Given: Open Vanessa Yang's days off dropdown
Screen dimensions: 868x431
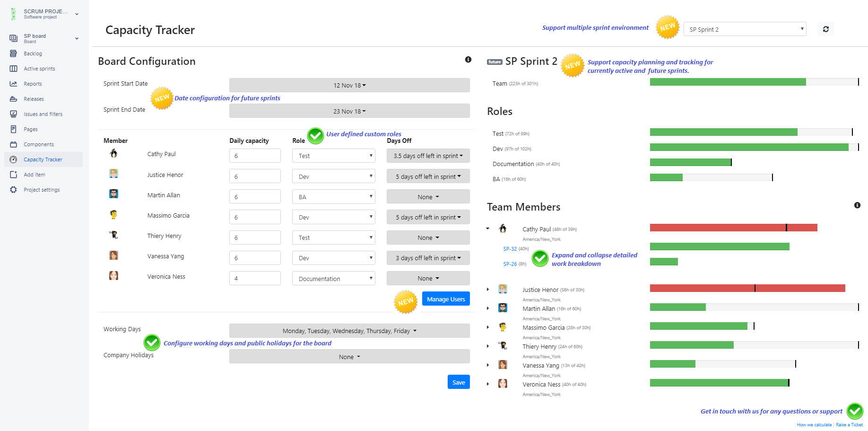Looking at the screenshot, I should [428, 258].
